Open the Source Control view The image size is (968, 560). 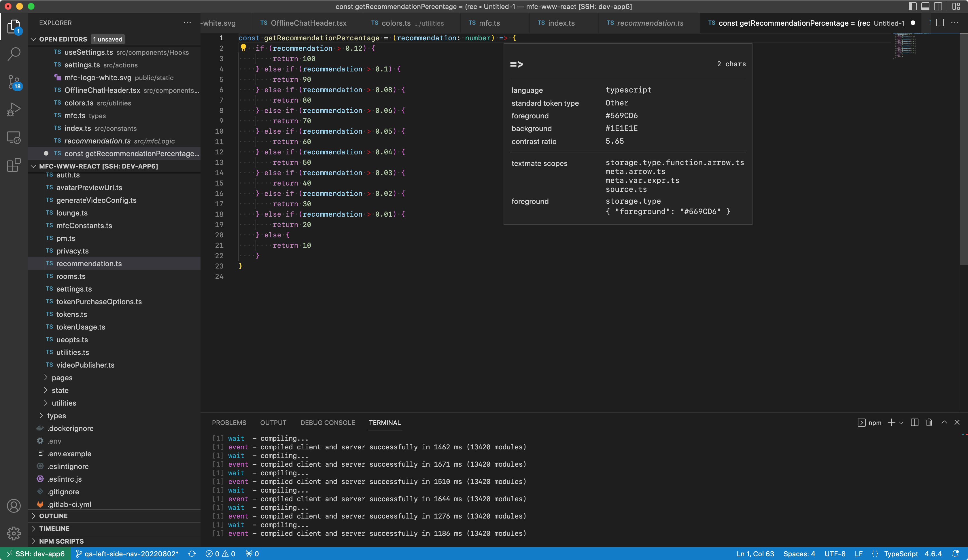click(14, 82)
